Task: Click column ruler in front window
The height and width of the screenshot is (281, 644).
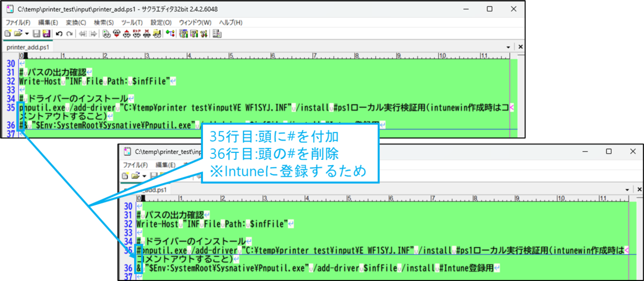Action: pyautogui.click(x=384, y=198)
